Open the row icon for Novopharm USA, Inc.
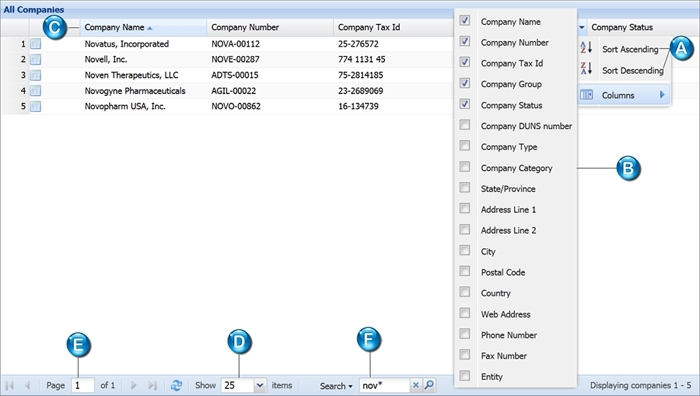Viewport: 700px width, 396px height. (35, 106)
